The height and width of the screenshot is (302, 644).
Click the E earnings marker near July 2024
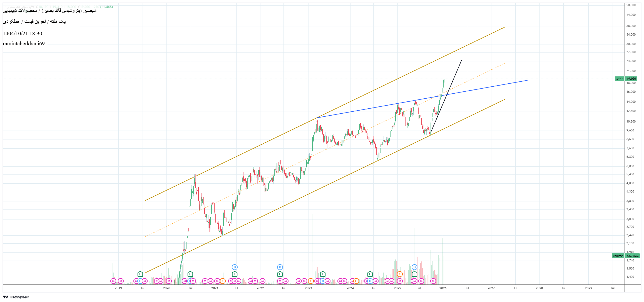(370, 274)
